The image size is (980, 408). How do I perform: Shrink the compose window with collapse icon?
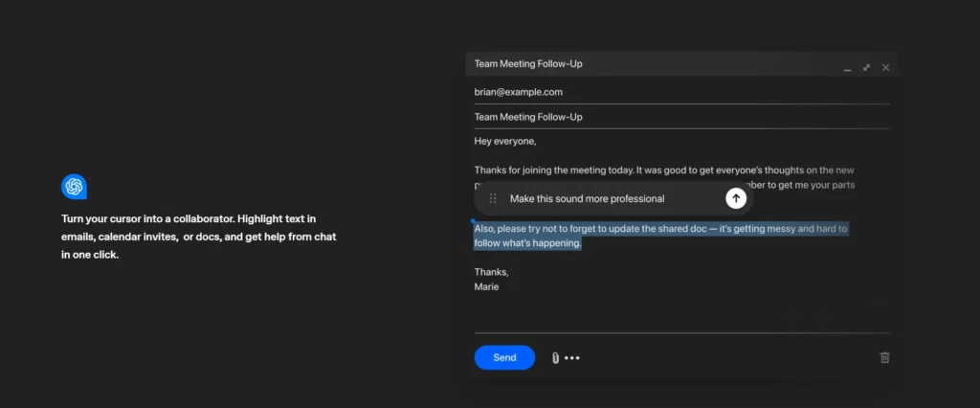pos(866,68)
